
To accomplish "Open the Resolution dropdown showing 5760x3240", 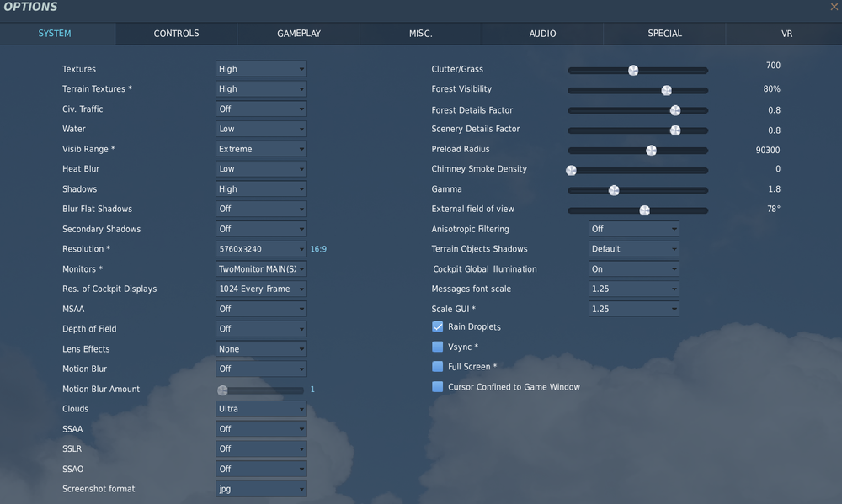I will (261, 248).
